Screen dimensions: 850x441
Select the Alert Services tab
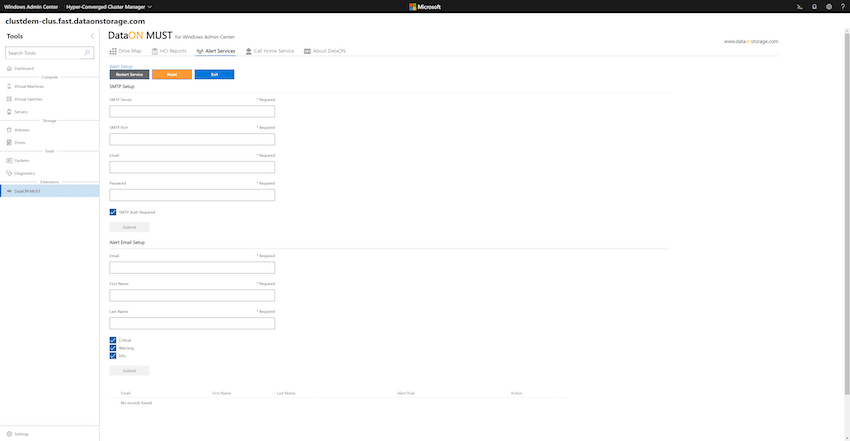216,51
